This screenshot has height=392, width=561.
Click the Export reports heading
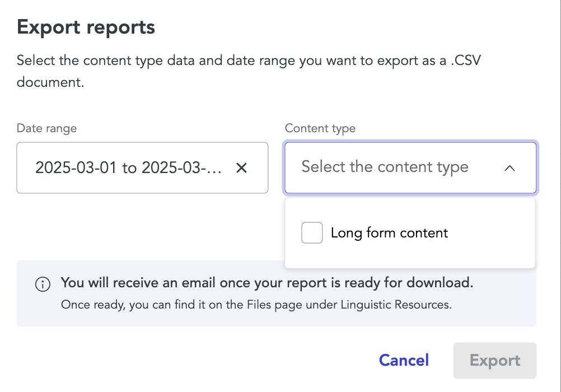pyautogui.click(x=86, y=27)
